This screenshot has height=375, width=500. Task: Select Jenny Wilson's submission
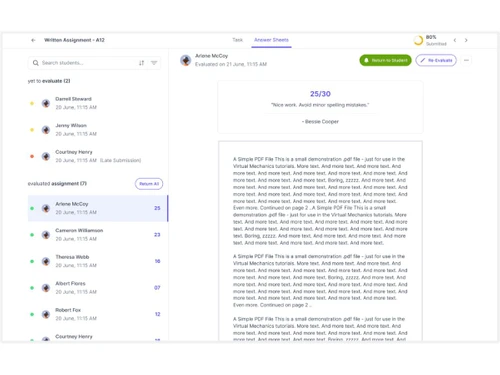click(97, 130)
